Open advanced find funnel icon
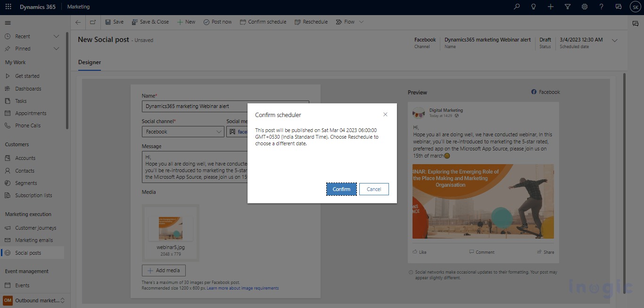The height and width of the screenshot is (308, 644). [568, 7]
